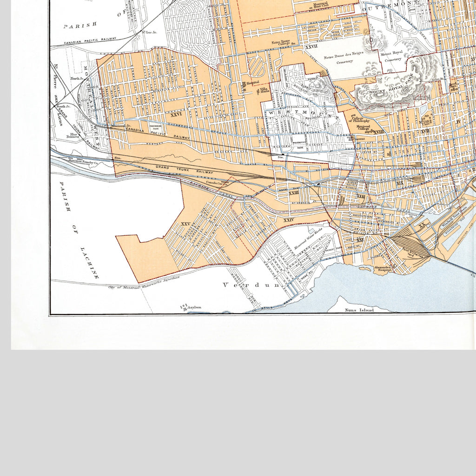
Task: Click 'Notre Dame des Neiges' cemetery label
Action: (x=344, y=56)
